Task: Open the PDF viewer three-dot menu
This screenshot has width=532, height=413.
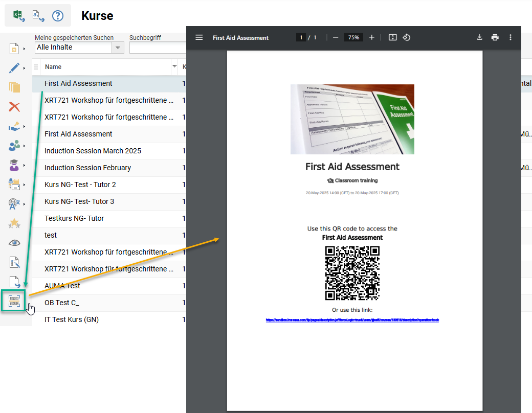Action: coord(510,37)
